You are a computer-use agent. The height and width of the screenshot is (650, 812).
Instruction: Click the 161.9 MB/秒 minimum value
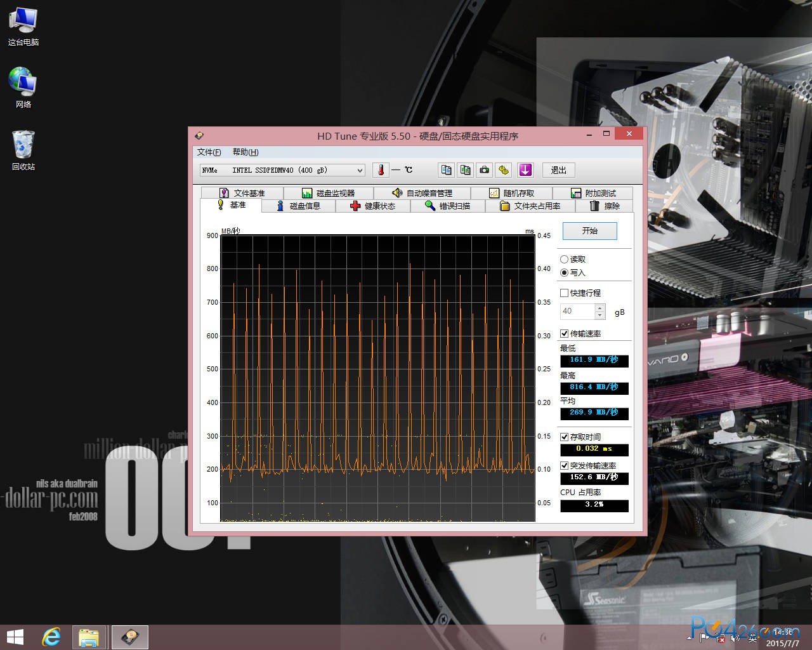point(594,361)
